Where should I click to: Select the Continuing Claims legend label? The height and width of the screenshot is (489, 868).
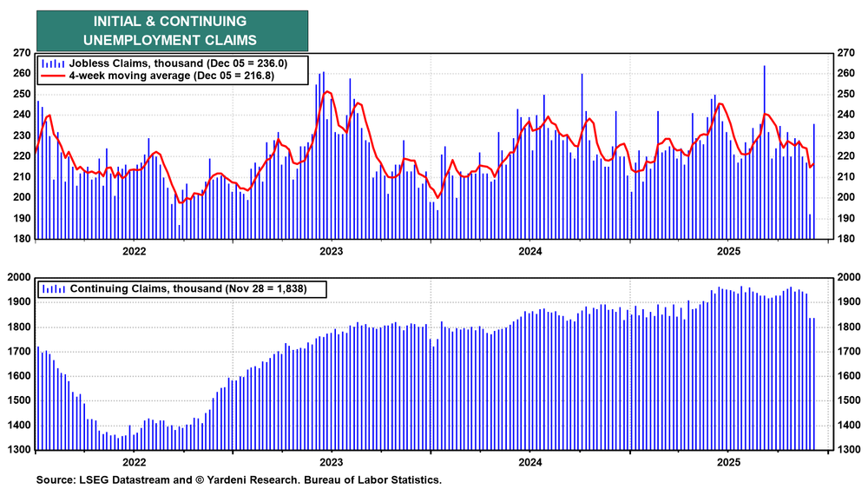(188, 288)
